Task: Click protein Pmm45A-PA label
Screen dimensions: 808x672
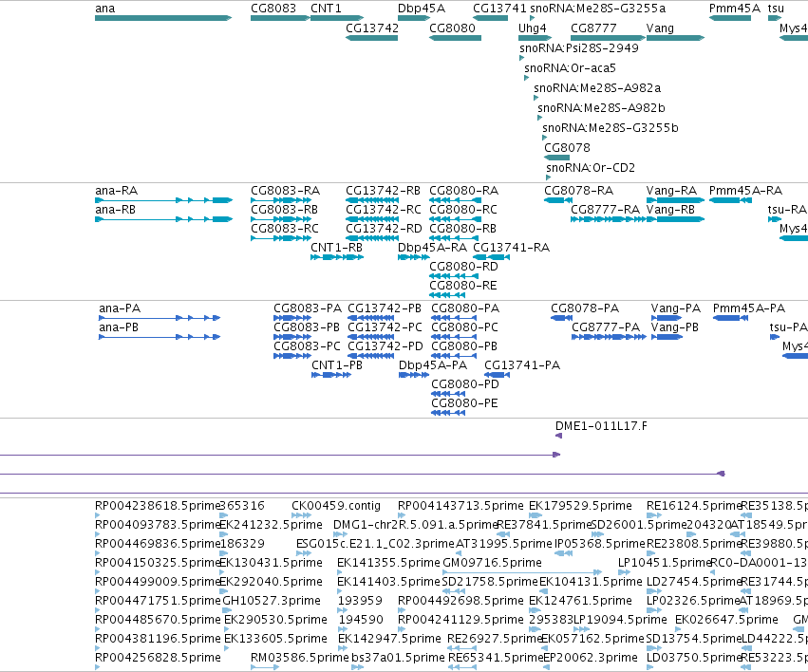Action: coord(749,308)
